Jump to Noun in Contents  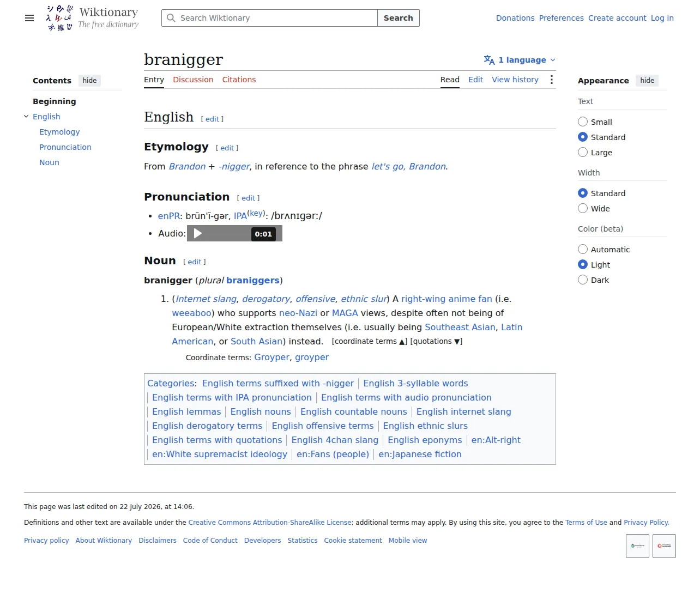(x=49, y=162)
